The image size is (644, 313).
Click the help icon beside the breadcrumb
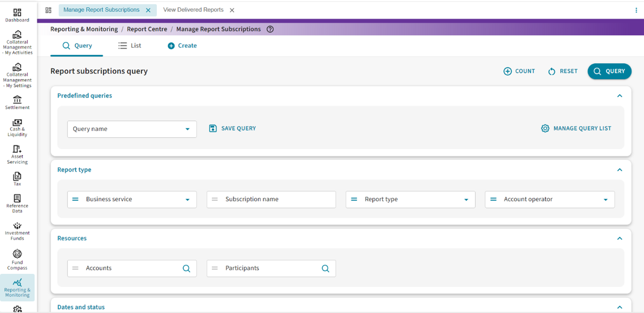270,29
